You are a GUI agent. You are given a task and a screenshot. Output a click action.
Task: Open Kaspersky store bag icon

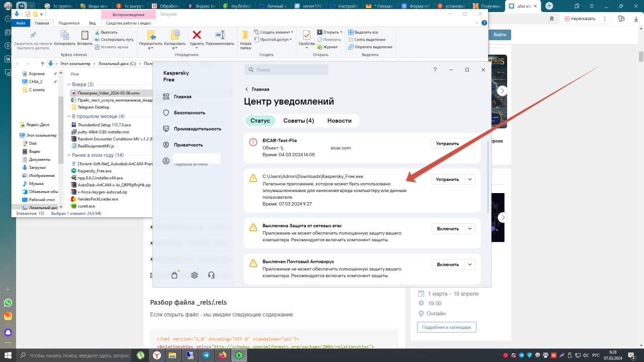[x=175, y=275]
